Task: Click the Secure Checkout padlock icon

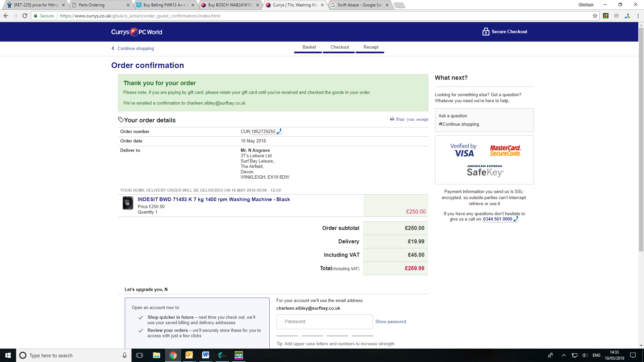Action: click(x=486, y=32)
